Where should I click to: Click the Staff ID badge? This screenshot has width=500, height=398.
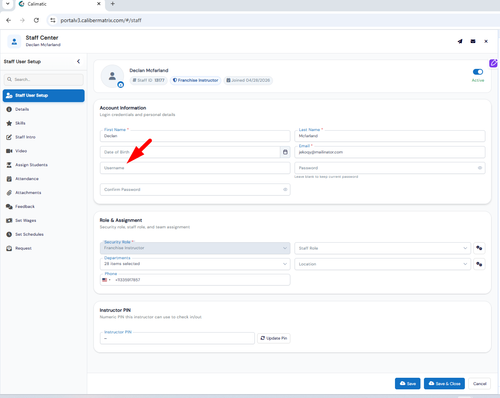(148, 80)
